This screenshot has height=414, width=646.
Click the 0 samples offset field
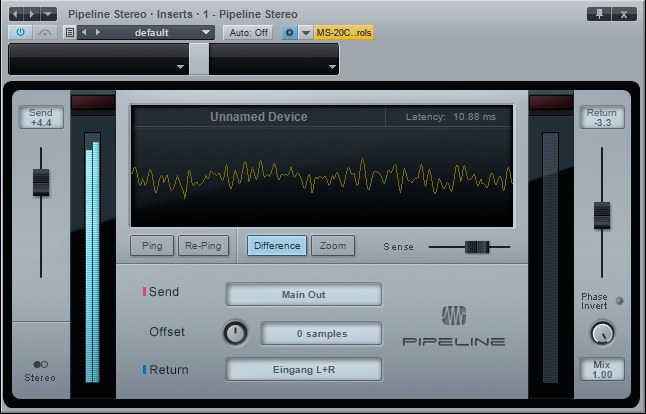321,333
